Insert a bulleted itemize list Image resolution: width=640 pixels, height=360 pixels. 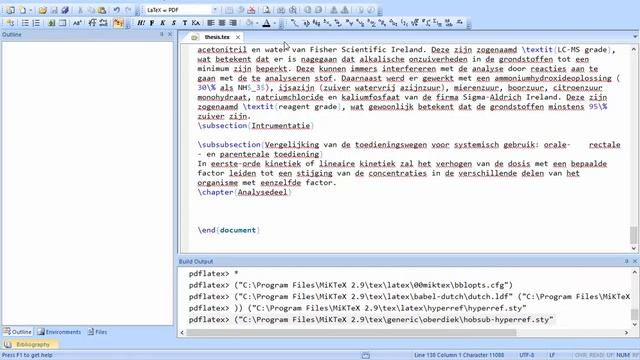[x=25, y=23]
